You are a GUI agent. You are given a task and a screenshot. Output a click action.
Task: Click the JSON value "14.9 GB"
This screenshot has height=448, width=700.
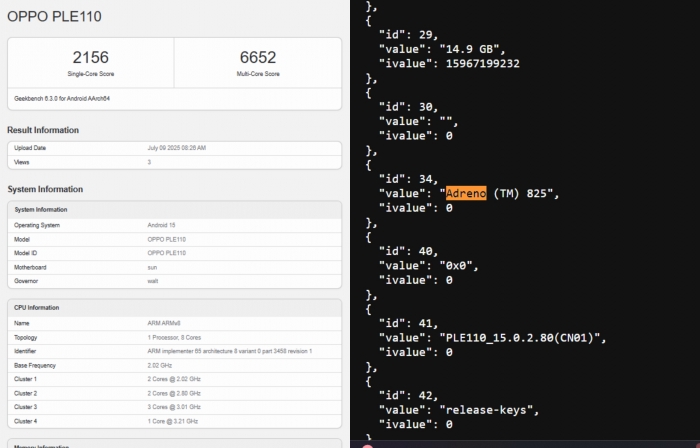pyautogui.click(x=472, y=49)
